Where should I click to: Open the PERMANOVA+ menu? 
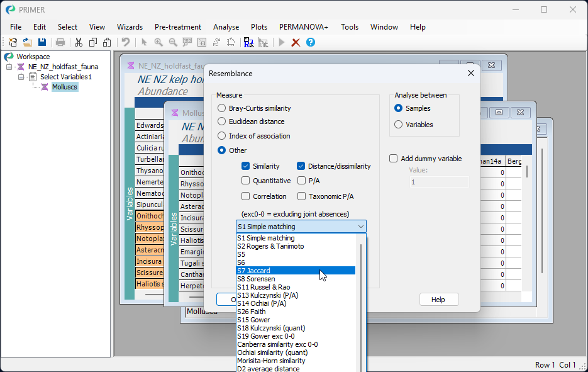point(304,27)
